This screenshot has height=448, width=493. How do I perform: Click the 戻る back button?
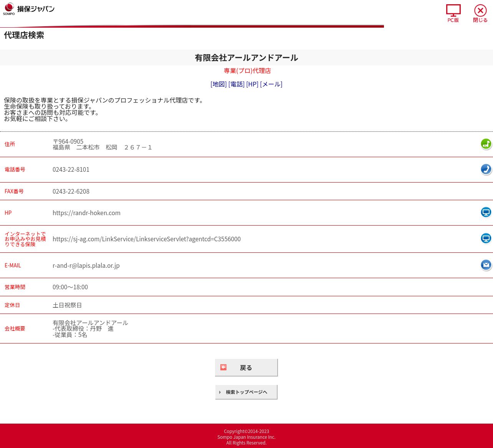coord(246,368)
